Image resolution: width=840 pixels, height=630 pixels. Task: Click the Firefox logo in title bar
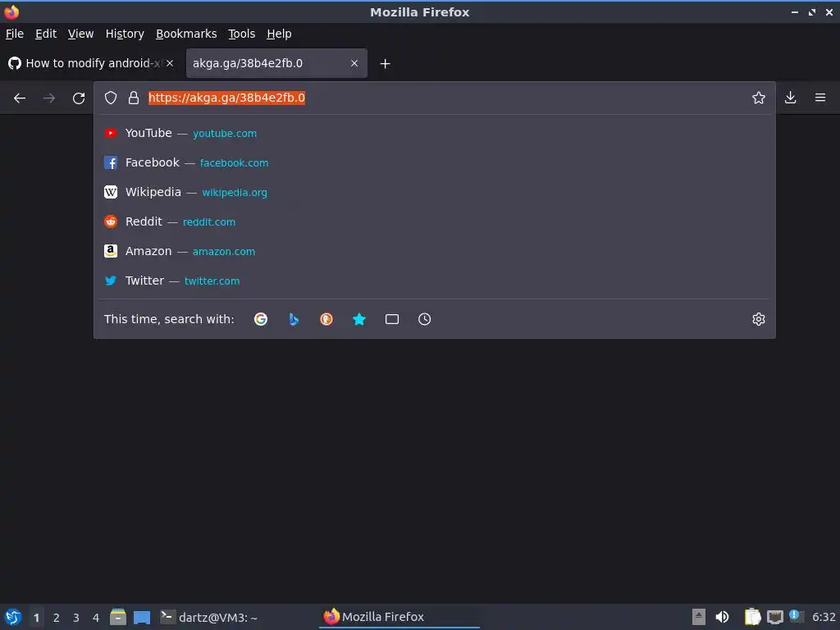click(x=11, y=11)
